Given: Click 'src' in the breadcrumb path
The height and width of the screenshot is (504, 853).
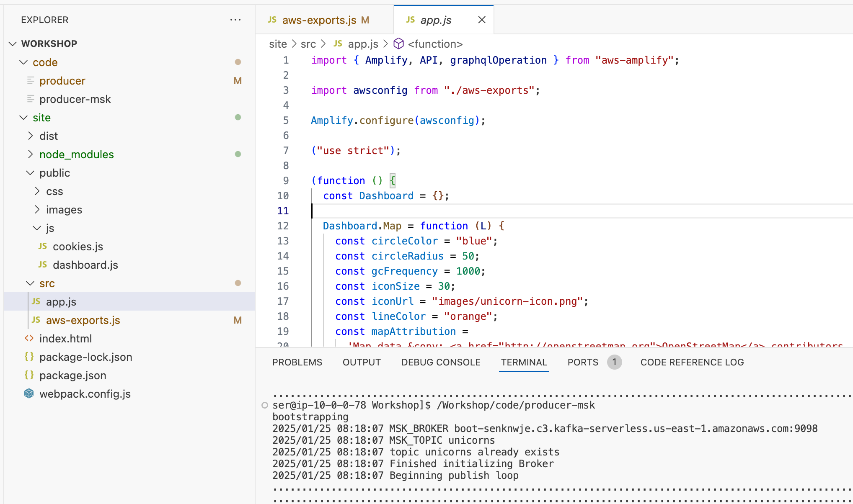Looking at the screenshot, I should tap(308, 44).
